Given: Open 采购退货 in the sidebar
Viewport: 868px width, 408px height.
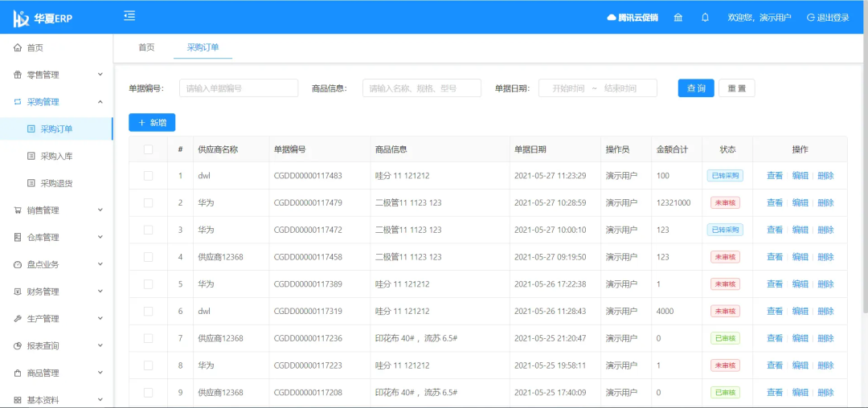Looking at the screenshot, I should 56,183.
